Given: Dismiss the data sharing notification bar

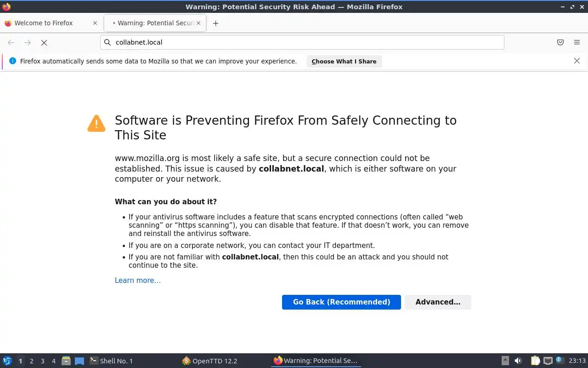Looking at the screenshot, I should point(577,61).
